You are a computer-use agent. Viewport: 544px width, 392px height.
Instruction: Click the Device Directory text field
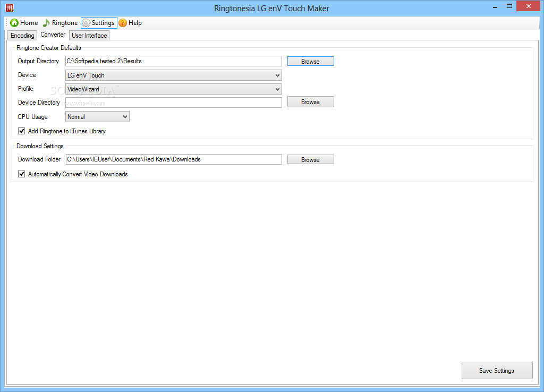[x=174, y=103]
